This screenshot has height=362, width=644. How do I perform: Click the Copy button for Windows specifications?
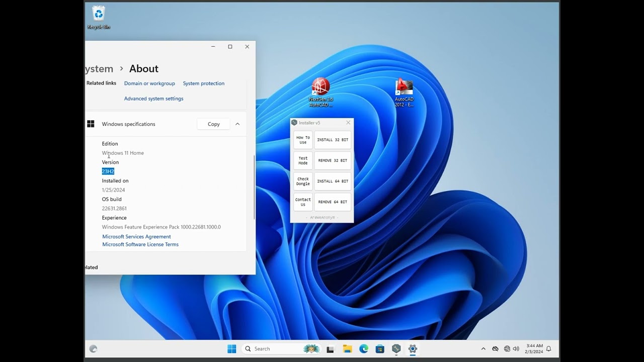214,124
